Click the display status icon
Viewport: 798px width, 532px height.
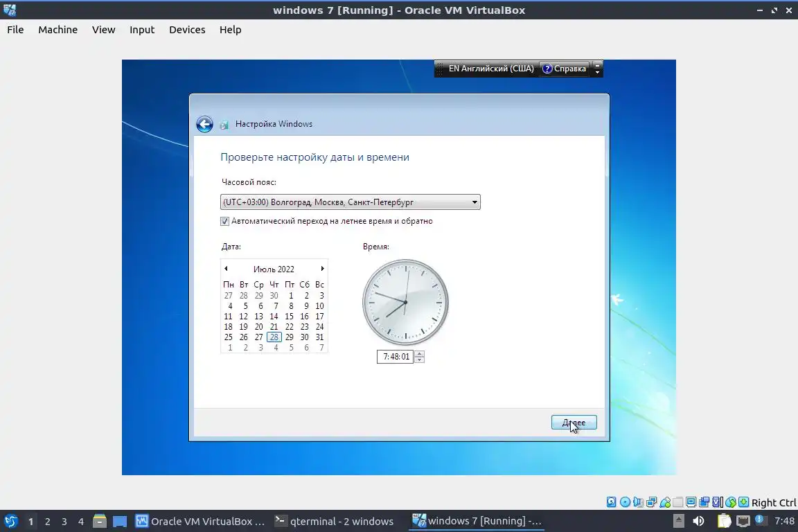691,502
